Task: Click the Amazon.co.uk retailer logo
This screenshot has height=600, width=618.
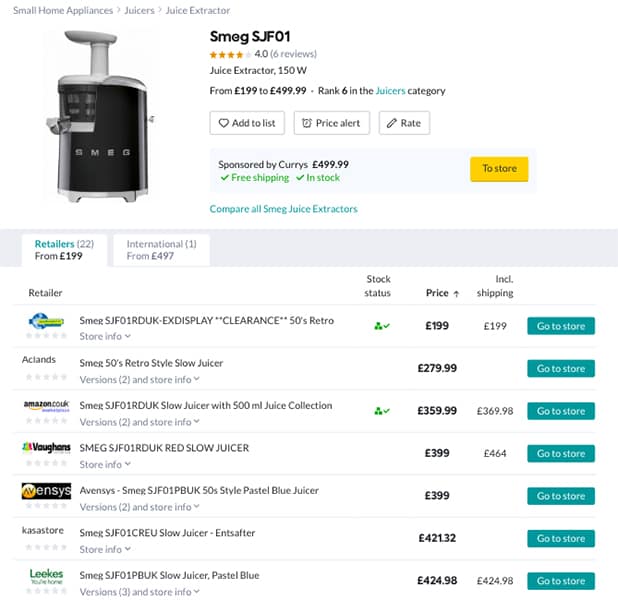Action: 45,407
